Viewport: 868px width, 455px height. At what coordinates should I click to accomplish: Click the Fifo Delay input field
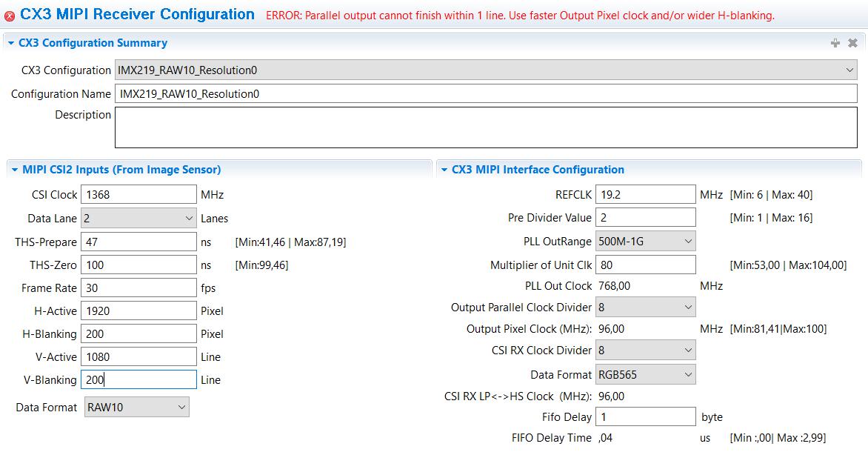[645, 416]
